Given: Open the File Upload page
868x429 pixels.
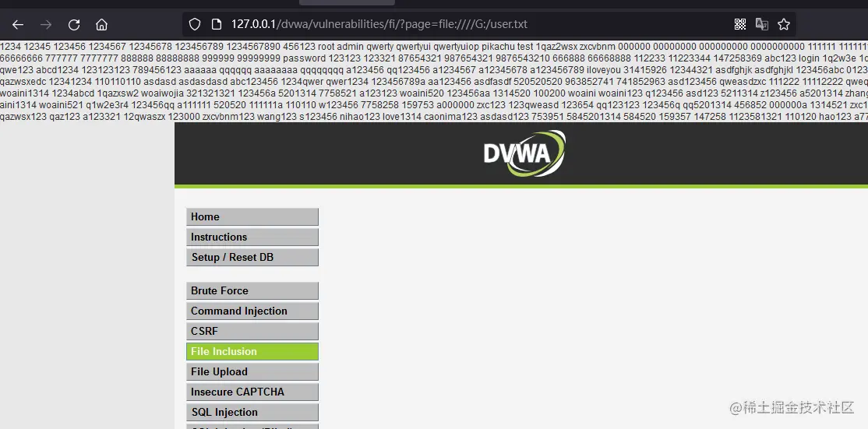Looking at the screenshot, I should point(252,371).
